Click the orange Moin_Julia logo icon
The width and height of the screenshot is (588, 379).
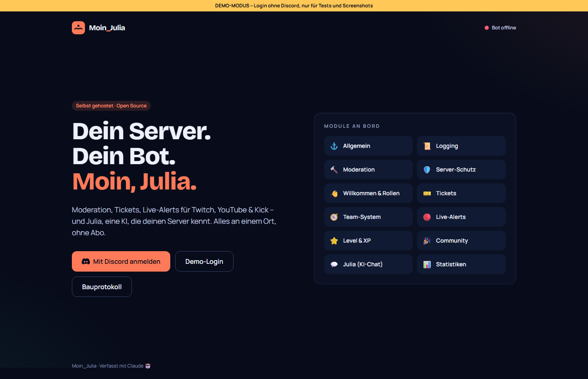point(78,28)
